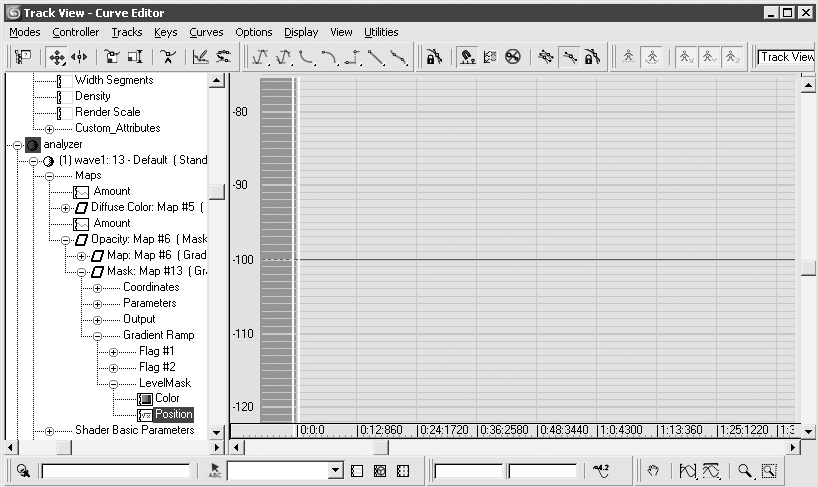The width and height of the screenshot is (818, 487).
Task: Set tangents to Linear icon
Action: click(x=376, y=57)
